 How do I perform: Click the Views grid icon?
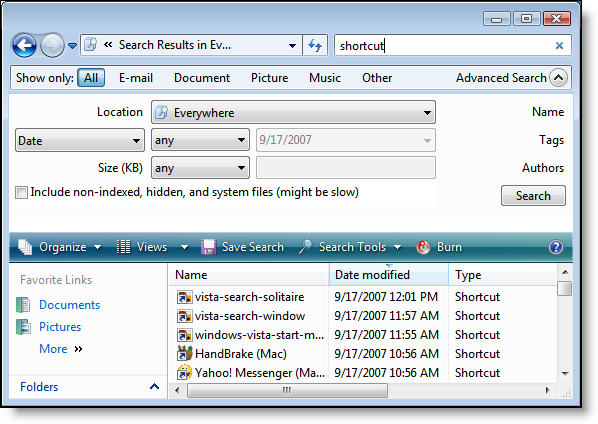123,247
